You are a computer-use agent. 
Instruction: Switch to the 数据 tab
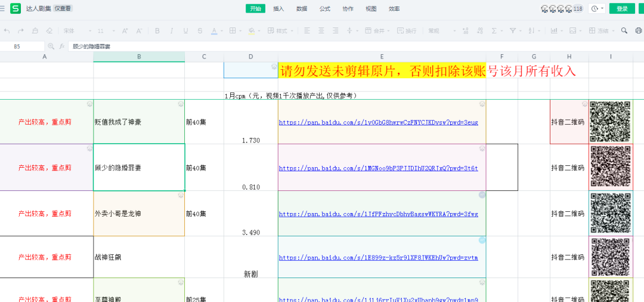pyautogui.click(x=302, y=8)
